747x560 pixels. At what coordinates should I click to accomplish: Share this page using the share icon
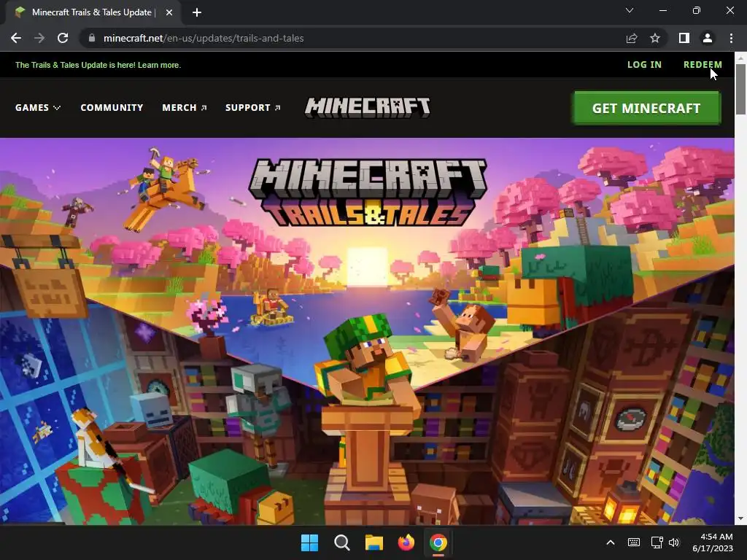pos(632,38)
